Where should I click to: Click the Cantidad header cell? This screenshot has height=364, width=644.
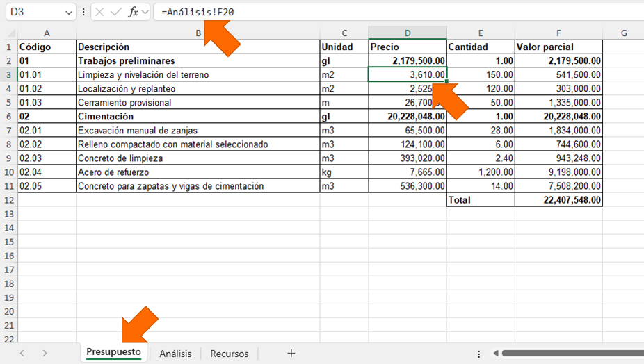(x=481, y=47)
